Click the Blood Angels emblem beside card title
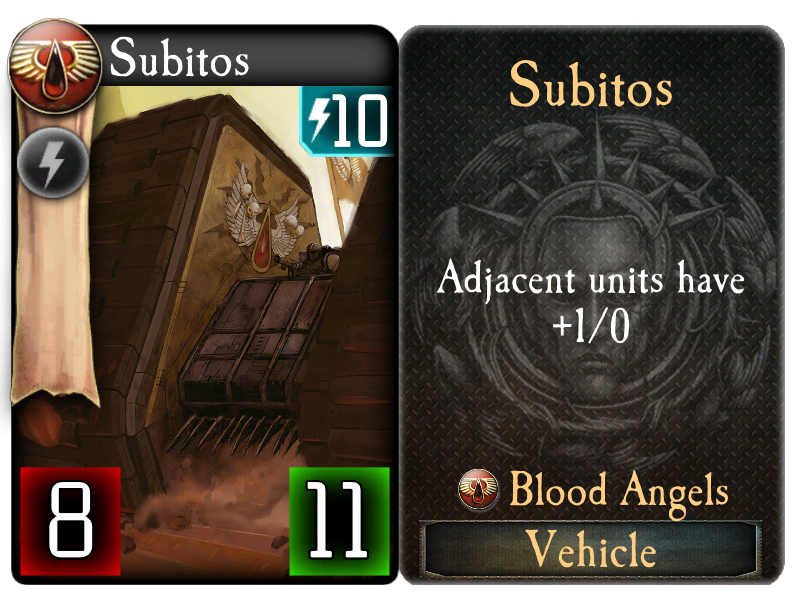The height and width of the screenshot is (600, 800). click(x=54, y=66)
